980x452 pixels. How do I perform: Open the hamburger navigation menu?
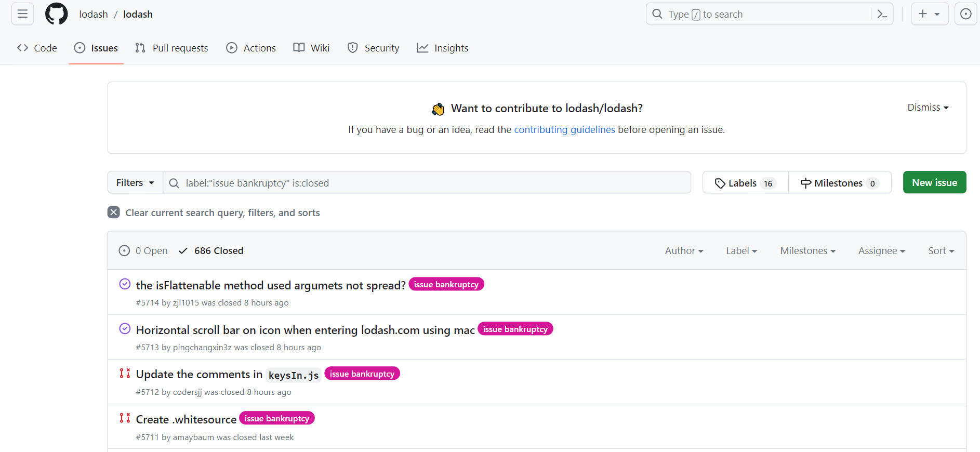pos(22,14)
